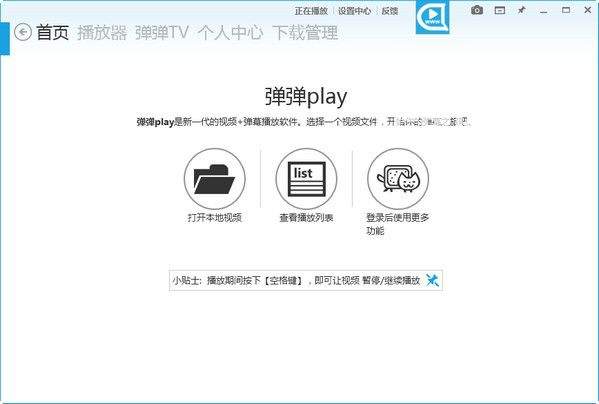Click the back arrow icon
599x404 pixels.
click(x=23, y=32)
